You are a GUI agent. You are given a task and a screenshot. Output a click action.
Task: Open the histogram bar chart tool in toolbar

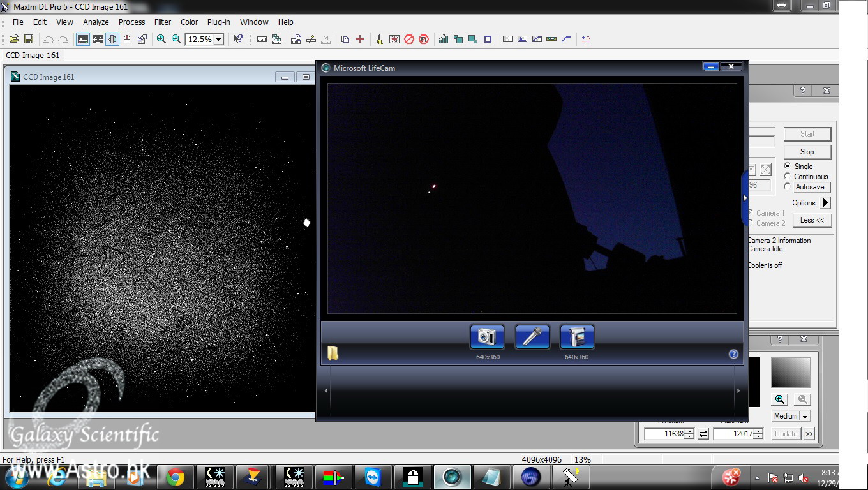pyautogui.click(x=443, y=40)
